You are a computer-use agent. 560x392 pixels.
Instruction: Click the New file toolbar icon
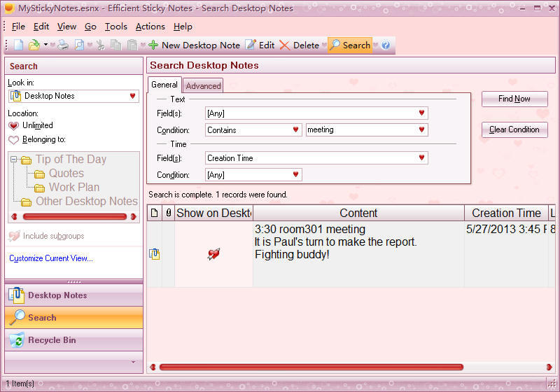(19, 45)
